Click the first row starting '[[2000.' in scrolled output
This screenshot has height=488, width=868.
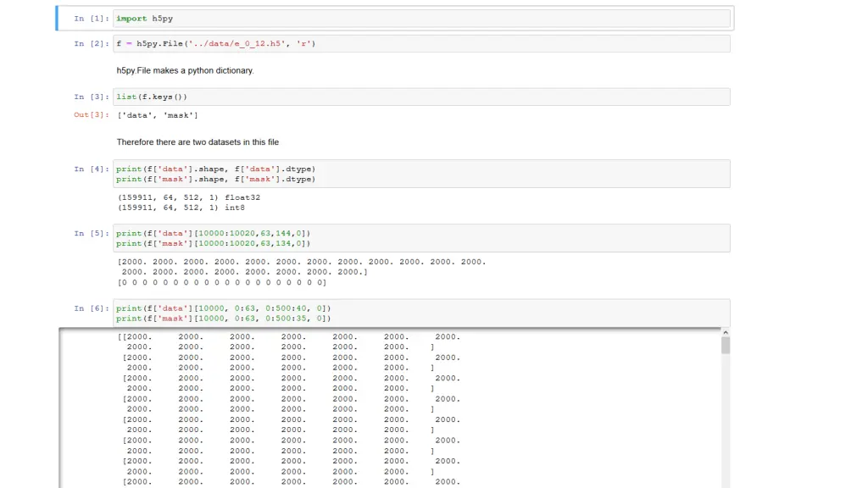[x=288, y=337]
